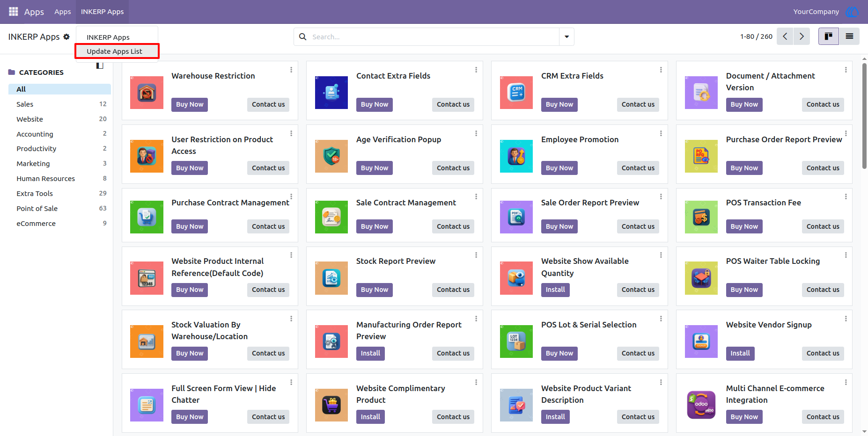Switch to list view
Viewport: 868px width, 436px height.
pyautogui.click(x=849, y=36)
